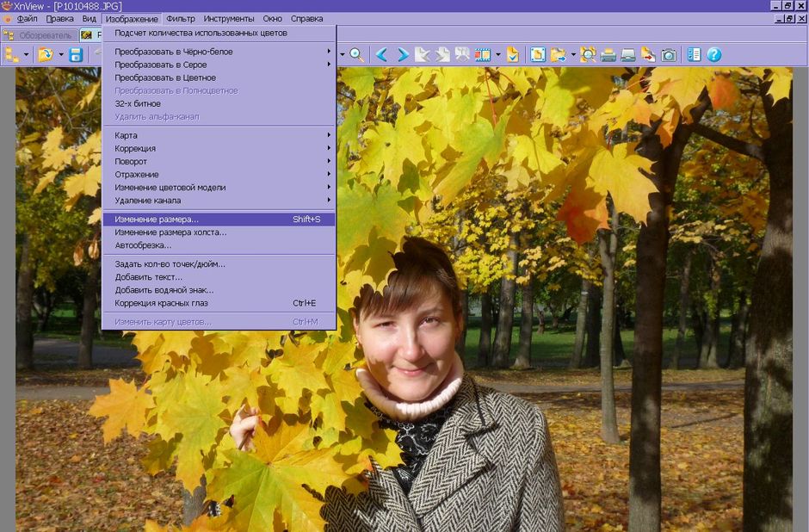Click the full screen toolbar icon
Image resolution: width=809 pixels, height=532 pixels.
pyautogui.click(x=538, y=55)
